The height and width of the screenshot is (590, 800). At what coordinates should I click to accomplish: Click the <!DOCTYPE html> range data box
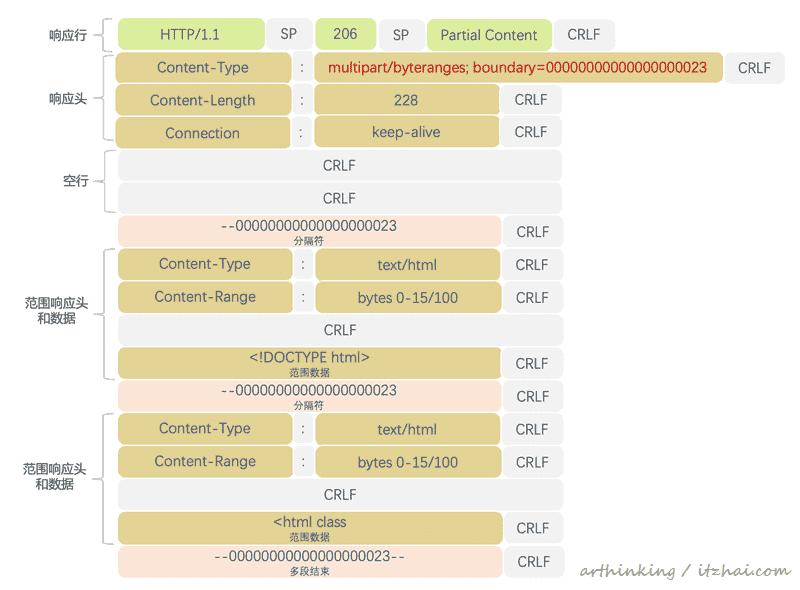(x=310, y=362)
